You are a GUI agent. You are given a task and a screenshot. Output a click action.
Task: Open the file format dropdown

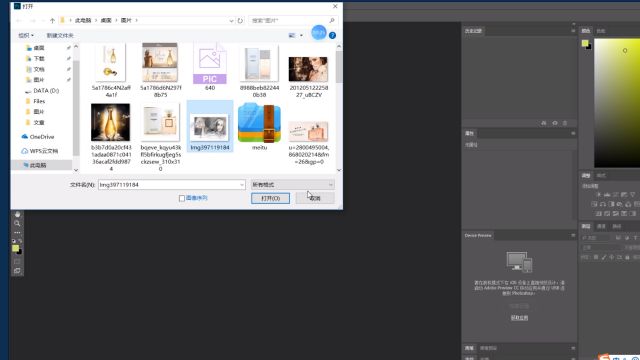293,185
